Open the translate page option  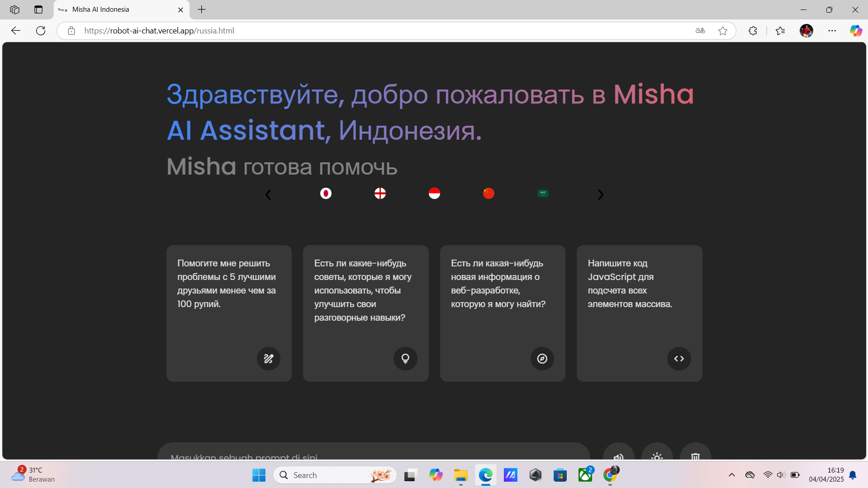click(x=700, y=31)
